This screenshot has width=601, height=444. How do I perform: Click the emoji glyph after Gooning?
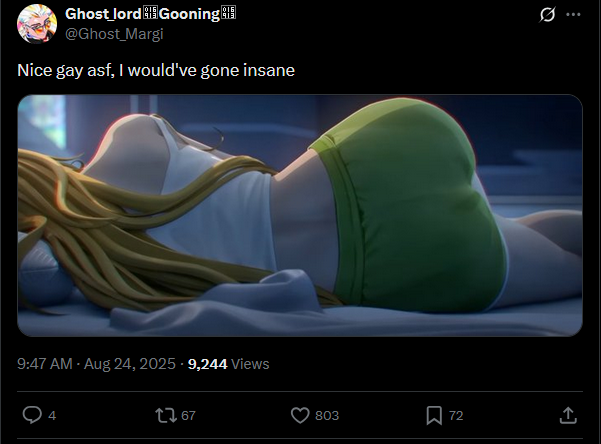(x=228, y=13)
